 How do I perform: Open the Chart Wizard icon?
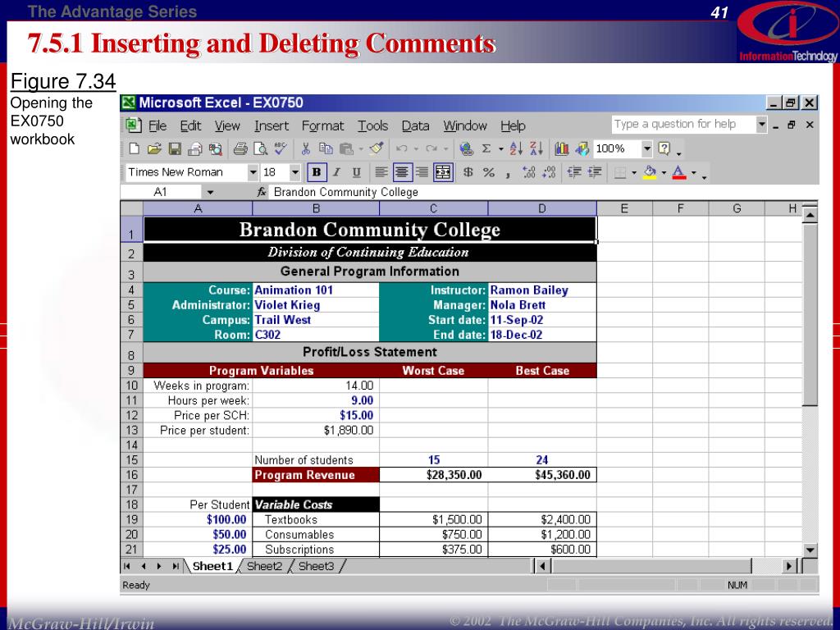561,148
